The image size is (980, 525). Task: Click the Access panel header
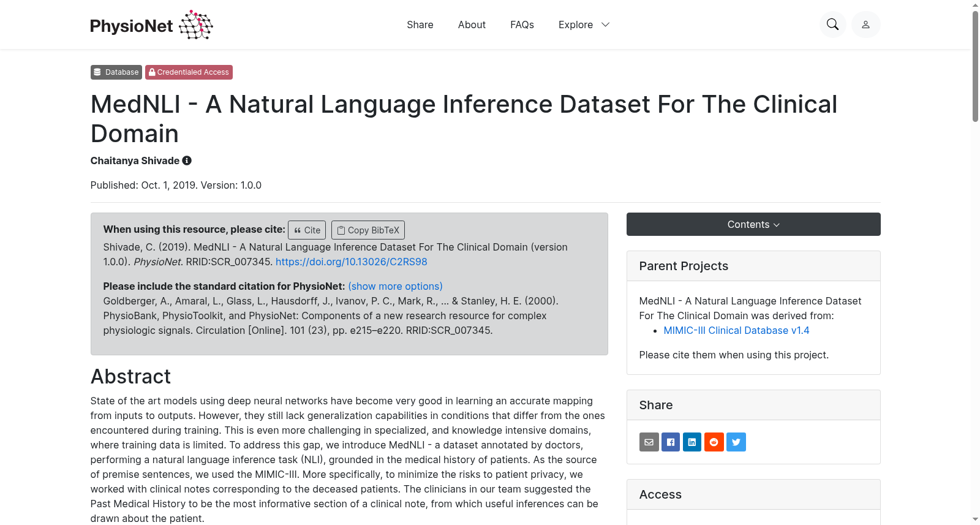pyautogui.click(x=753, y=494)
